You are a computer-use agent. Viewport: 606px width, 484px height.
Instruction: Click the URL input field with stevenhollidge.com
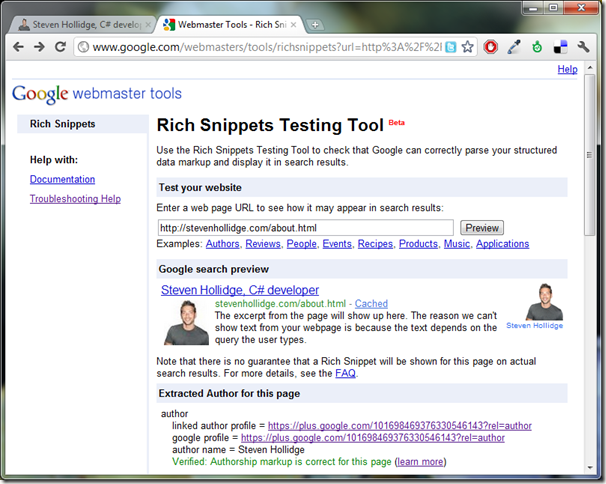(305, 228)
